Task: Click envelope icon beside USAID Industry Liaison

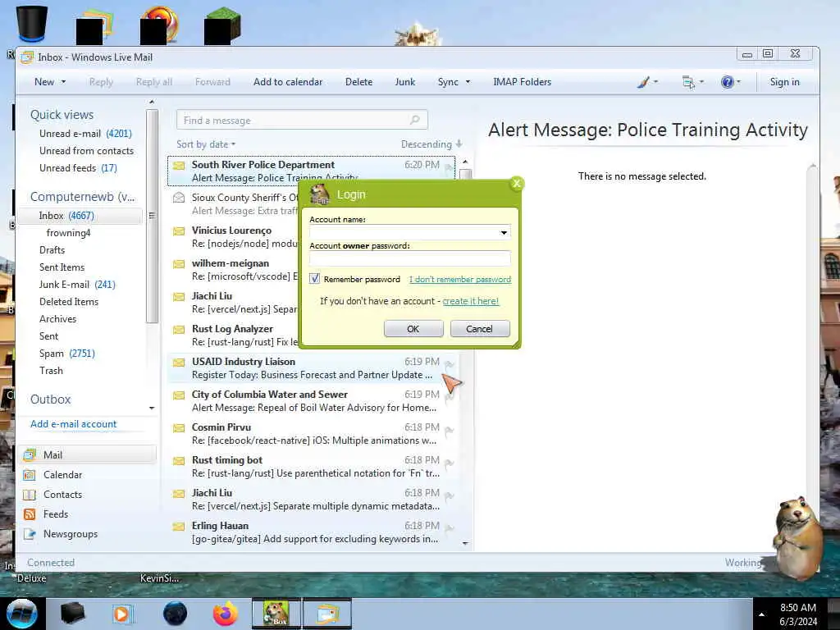Action: [179, 362]
